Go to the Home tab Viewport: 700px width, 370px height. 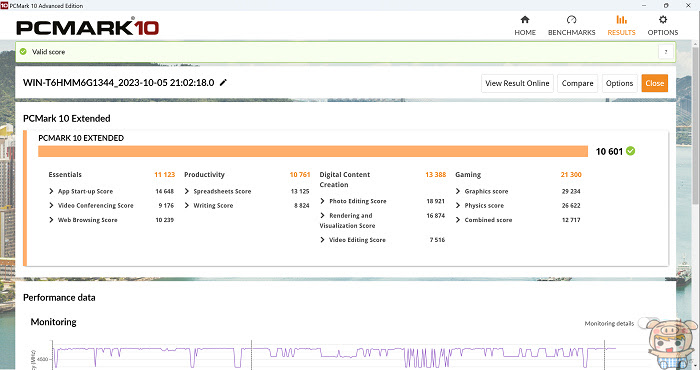click(x=525, y=25)
